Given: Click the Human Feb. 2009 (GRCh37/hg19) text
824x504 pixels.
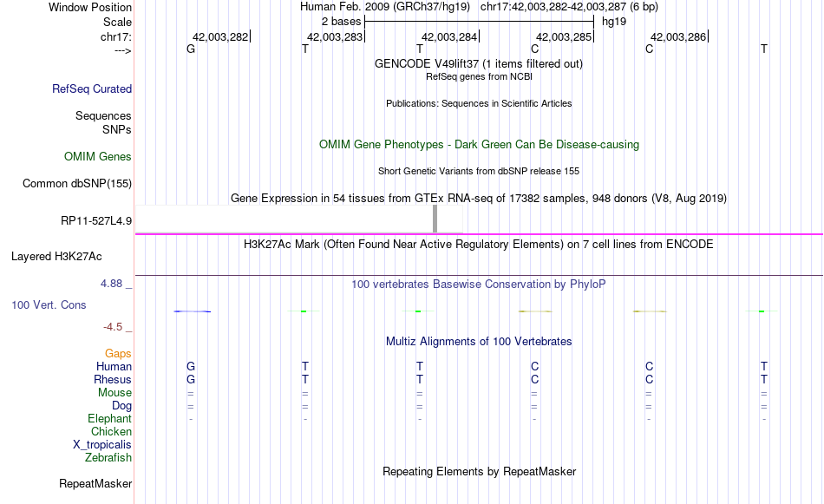Looking at the screenshot, I should pyautogui.click(x=384, y=7).
